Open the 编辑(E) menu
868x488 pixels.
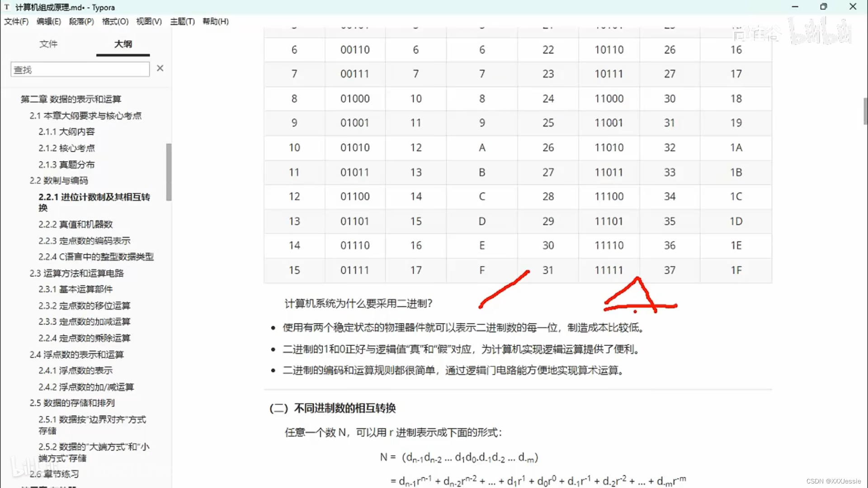coord(48,21)
